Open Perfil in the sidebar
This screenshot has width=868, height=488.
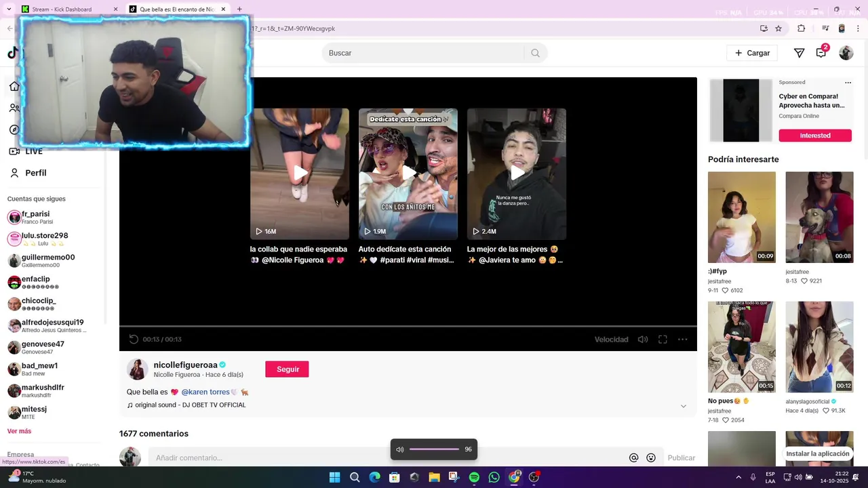click(x=28, y=173)
